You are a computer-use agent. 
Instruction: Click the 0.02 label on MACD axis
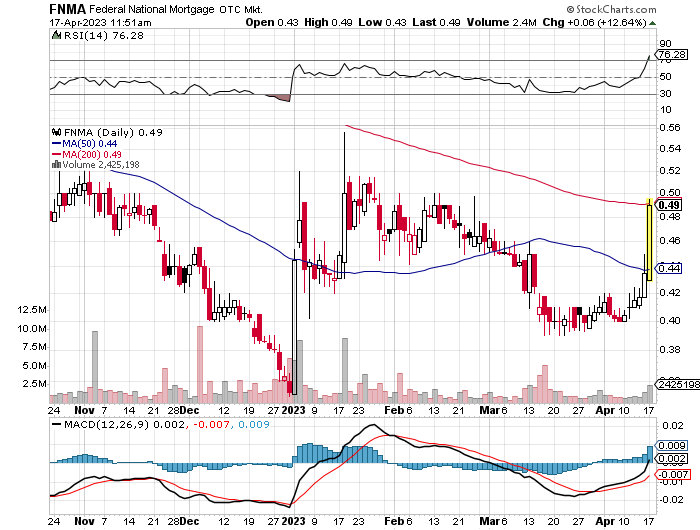672,426
